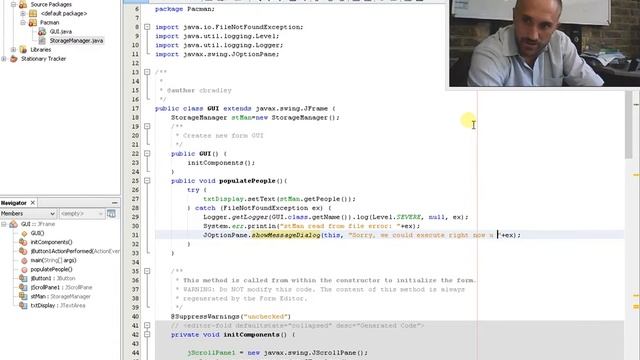Image resolution: width=640 pixels, height=360 pixels.
Task: Collapse the Javadoc fold at line 13
Action: tap(147, 72)
